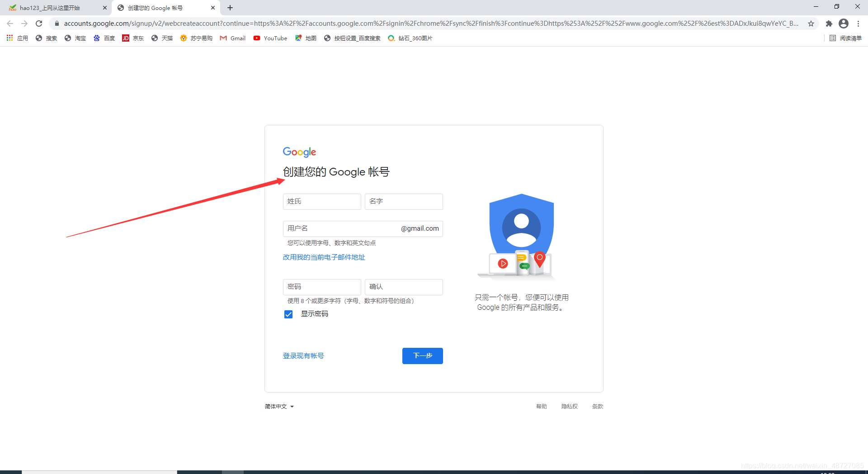Open the Chrome extensions puzzle icon
868x474 pixels.
(829, 24)
